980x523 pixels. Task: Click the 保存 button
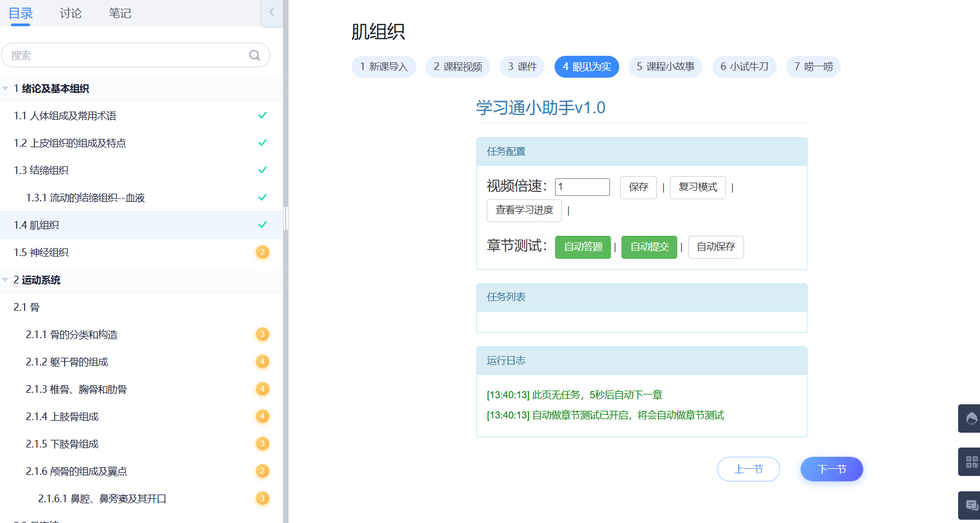[638, 187]
